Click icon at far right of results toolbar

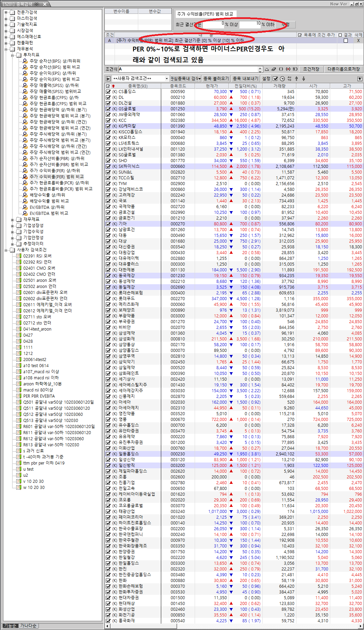360,78
